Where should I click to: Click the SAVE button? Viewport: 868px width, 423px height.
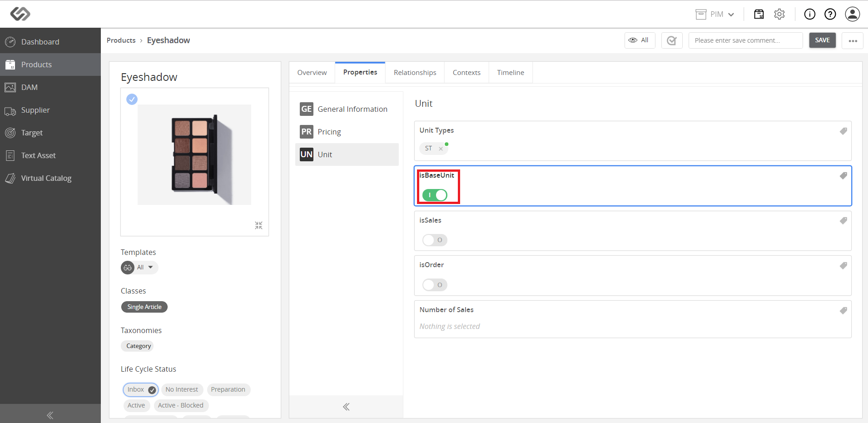coord(822,40)
